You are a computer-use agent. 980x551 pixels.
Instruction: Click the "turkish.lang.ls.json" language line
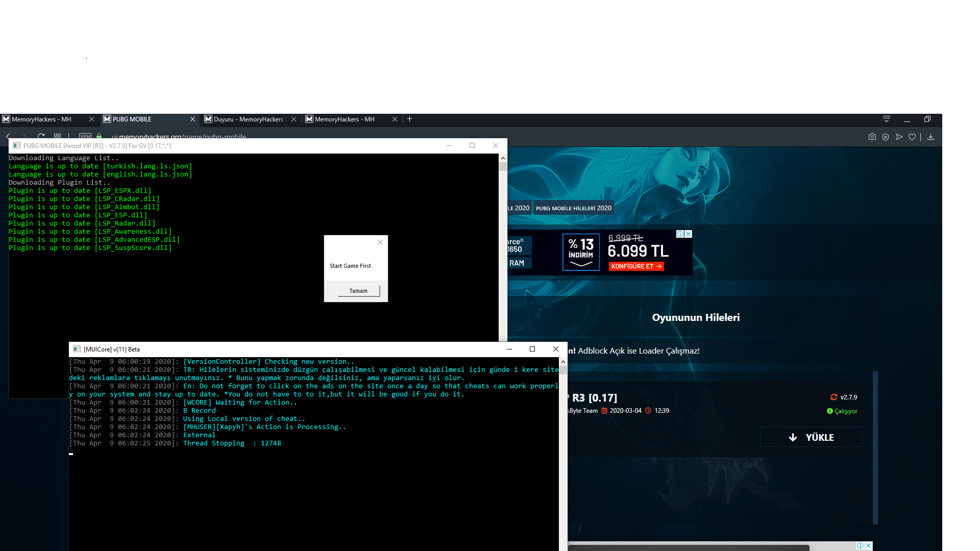[x=101, y=166]
